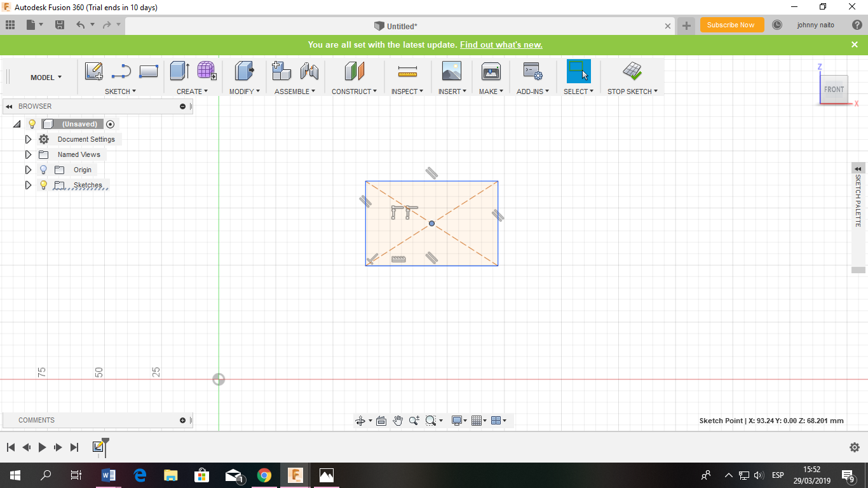The image size is (868, 488).
Task: Open the Create Form tool icon
Action: pos(207,71)
